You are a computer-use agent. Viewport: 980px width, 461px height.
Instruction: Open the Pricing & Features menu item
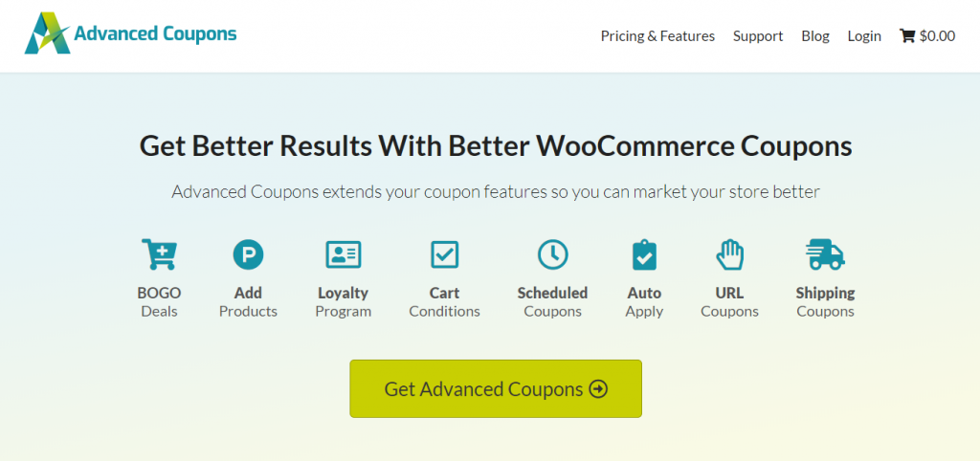(657, 36)
